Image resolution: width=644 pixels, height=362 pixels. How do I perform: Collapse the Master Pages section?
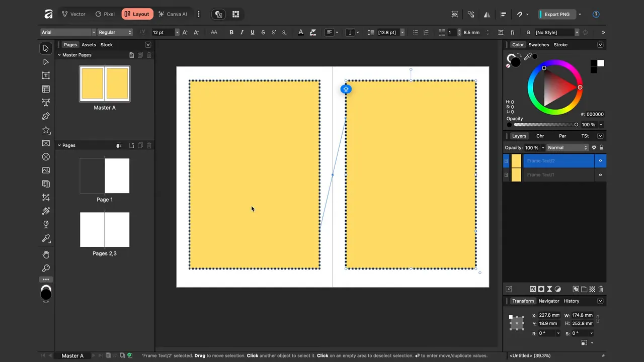[x=59, y=55]
